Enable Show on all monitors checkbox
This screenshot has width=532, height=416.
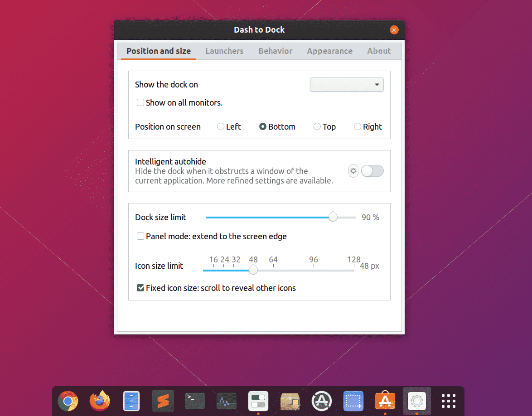(x=140, y=102)
